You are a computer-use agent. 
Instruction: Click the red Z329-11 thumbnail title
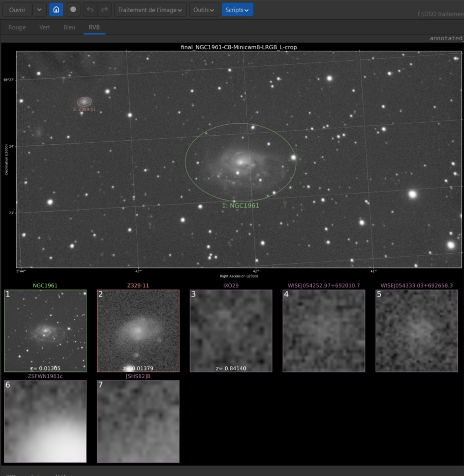[x=138, y=285]
